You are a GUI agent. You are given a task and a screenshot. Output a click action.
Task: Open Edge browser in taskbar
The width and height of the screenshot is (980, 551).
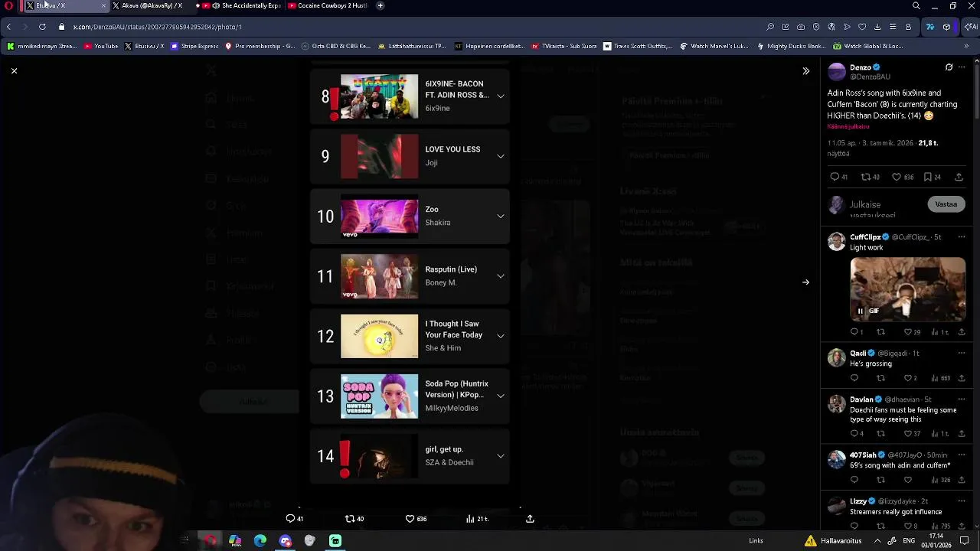(x=260, y=541)
